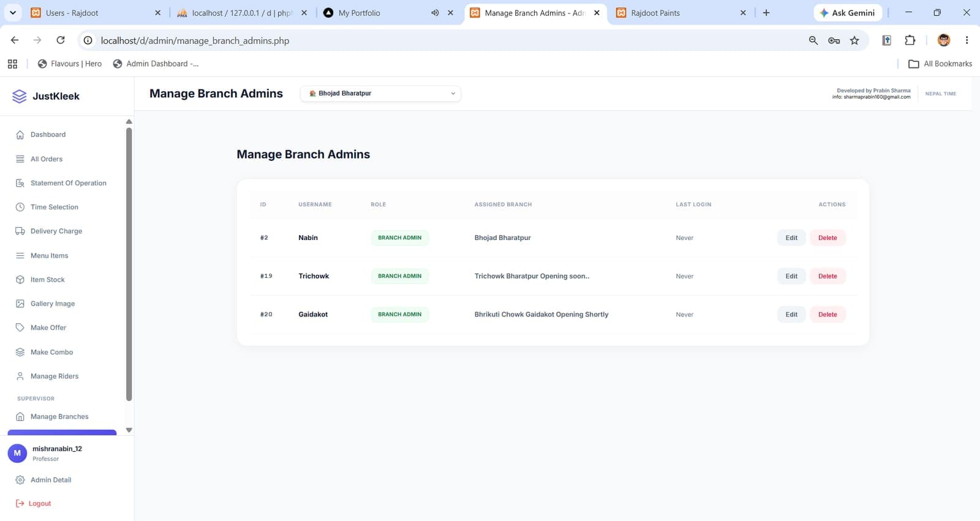Click the Make Offer tag icon
This screenshot has width=980, height=521.
point(20,328)
